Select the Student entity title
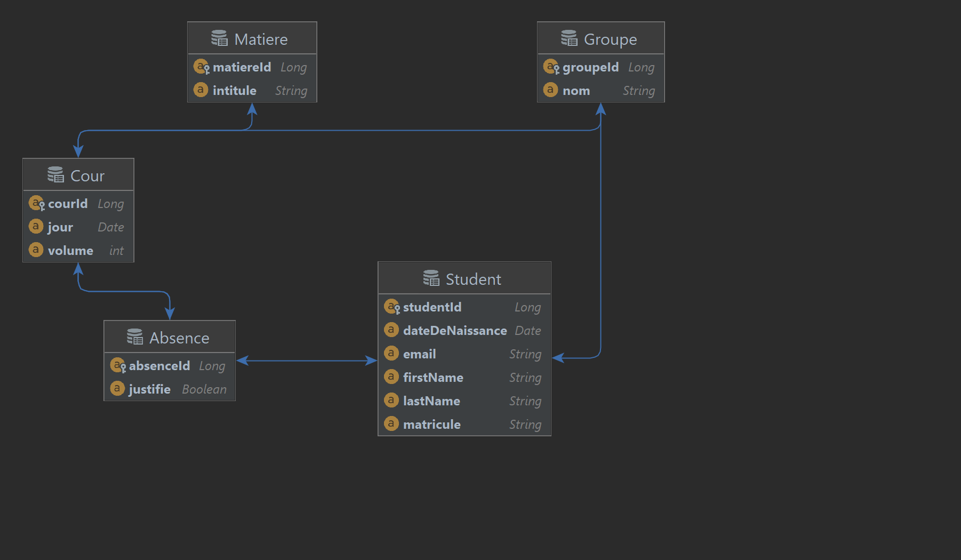 pyautogui.click(x=473, y=278)
